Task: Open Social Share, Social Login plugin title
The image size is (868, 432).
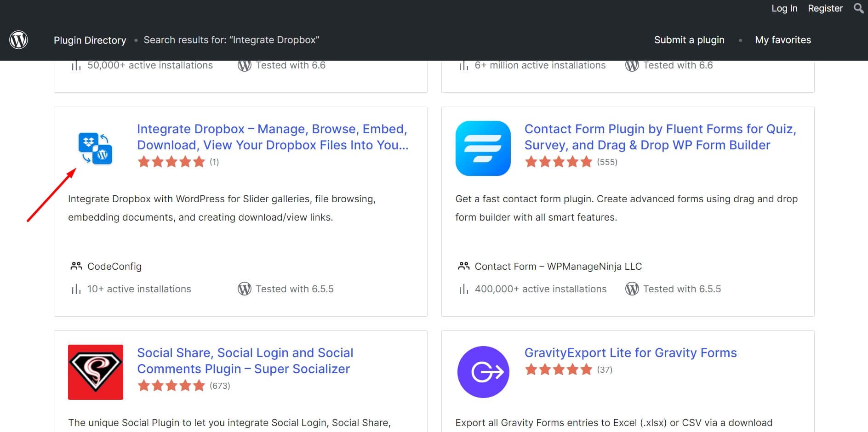Action: [245, 361]
